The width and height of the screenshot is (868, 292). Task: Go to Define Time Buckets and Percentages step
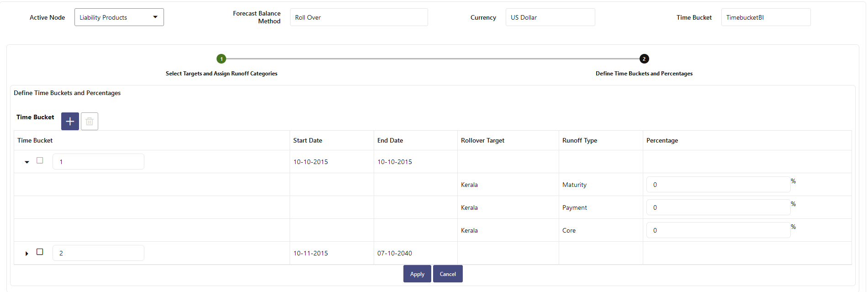pyautogui.click(x=644, y=74)
